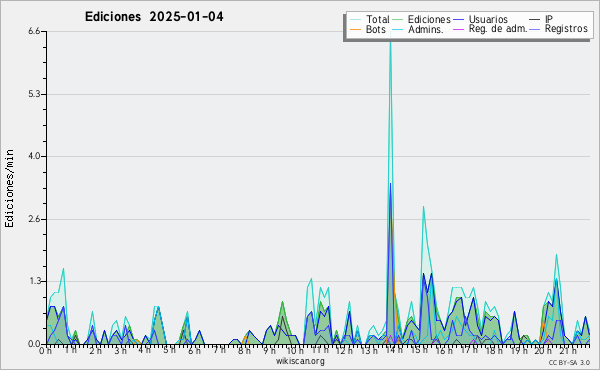Click the 1.3 y-axis value
Image resolution: width=600 pixels, height=370 pixels.
34,281
